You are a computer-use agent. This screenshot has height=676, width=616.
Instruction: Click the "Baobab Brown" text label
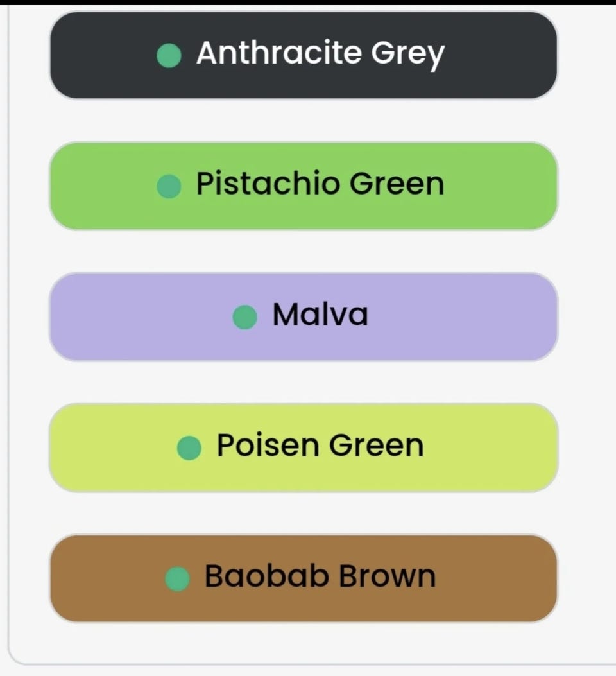tap(320, 576)
